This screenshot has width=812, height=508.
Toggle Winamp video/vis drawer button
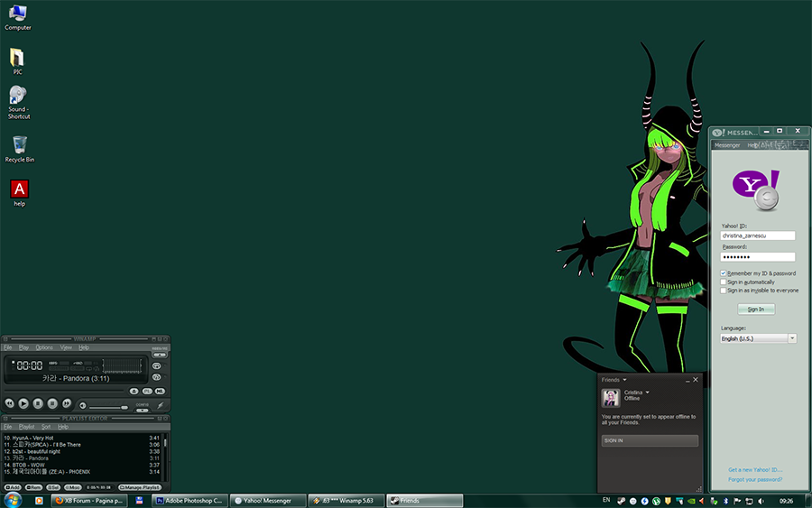pyautogui.click(x=160, y=355)
